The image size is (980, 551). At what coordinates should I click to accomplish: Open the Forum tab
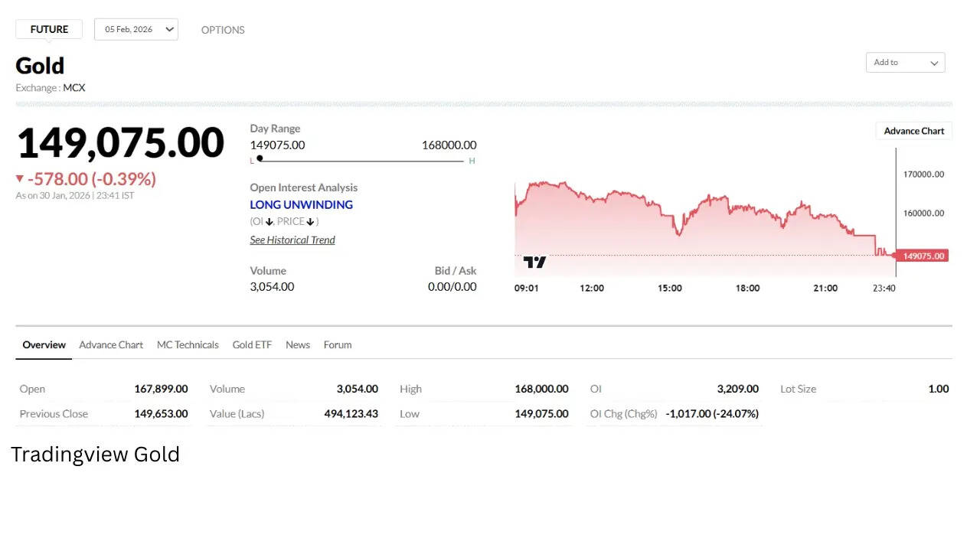click(338, 345)
